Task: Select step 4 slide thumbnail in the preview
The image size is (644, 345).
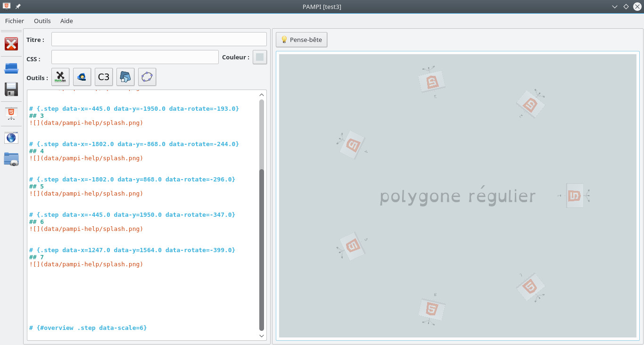Action: [x=353, y=145]
